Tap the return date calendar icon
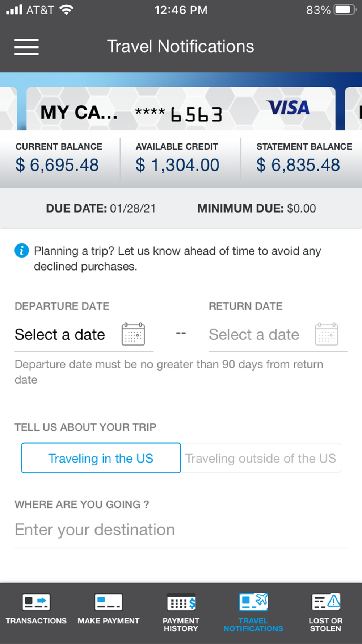Screen dimensions: 362x644 [327, 334]
